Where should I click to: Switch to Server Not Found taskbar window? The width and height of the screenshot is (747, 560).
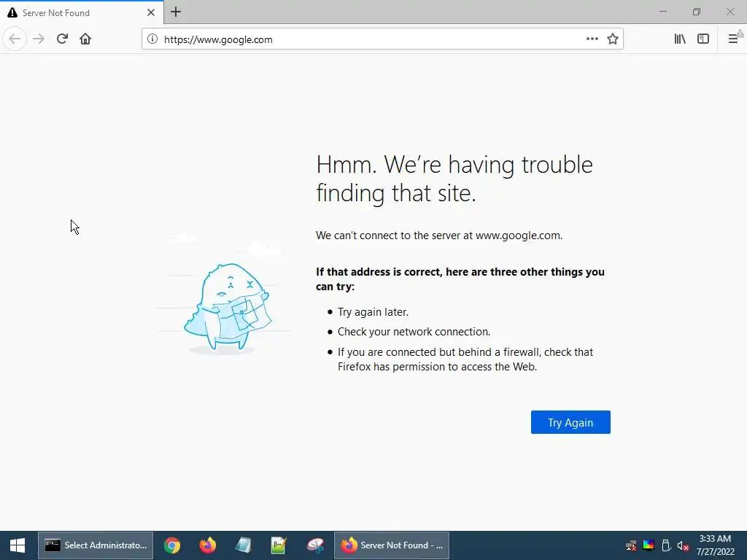(x=392, y=545)
